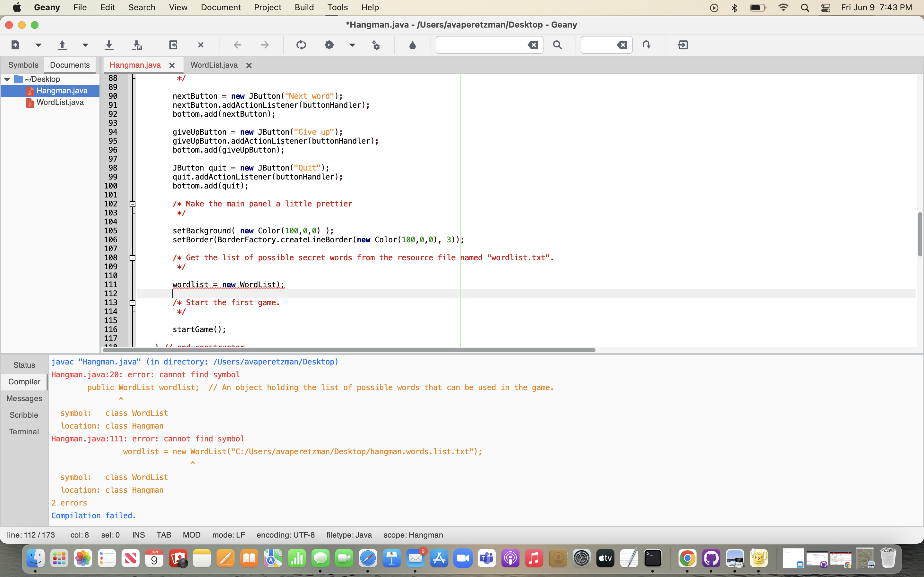Open the color chooser droplet icon
Image resolution: width=924 pixels, height=577 pixels.
point(412,45)
